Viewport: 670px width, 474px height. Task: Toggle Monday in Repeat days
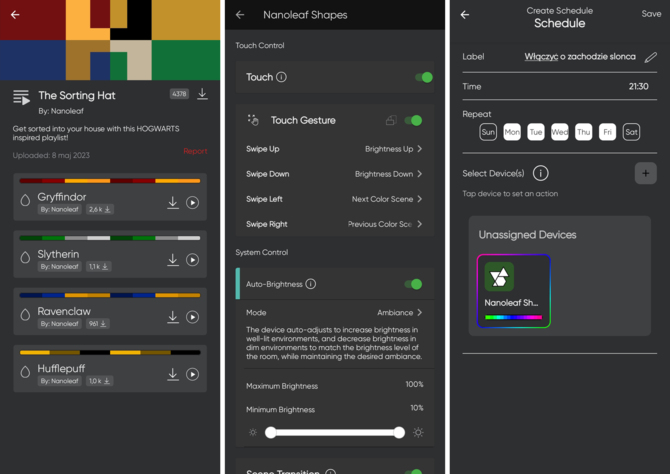(x=512, y=132)
